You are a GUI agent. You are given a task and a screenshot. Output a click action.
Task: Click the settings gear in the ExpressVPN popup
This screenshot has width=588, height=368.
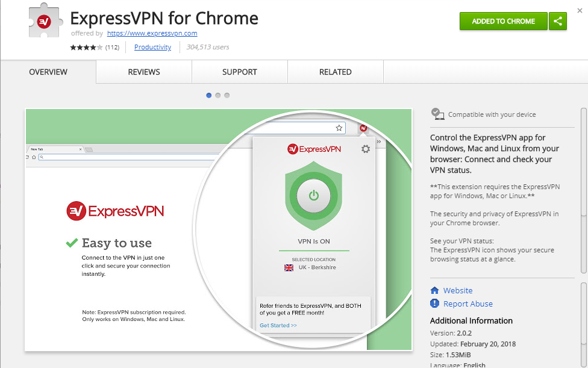[365, 149]
